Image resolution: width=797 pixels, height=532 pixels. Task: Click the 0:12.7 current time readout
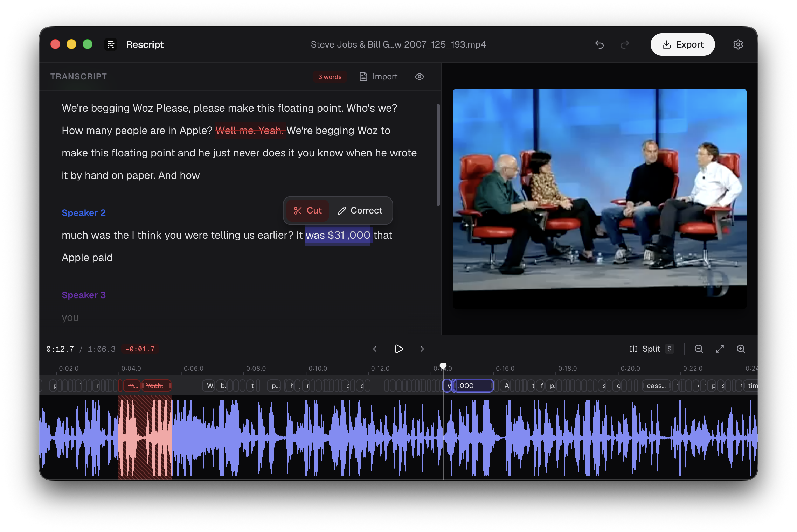(60, 349)
